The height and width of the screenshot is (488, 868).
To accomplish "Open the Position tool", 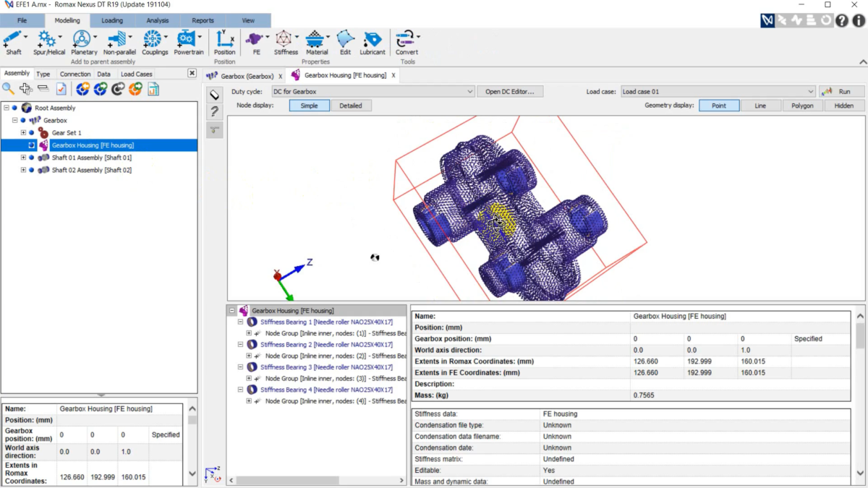I will [224, 42].
